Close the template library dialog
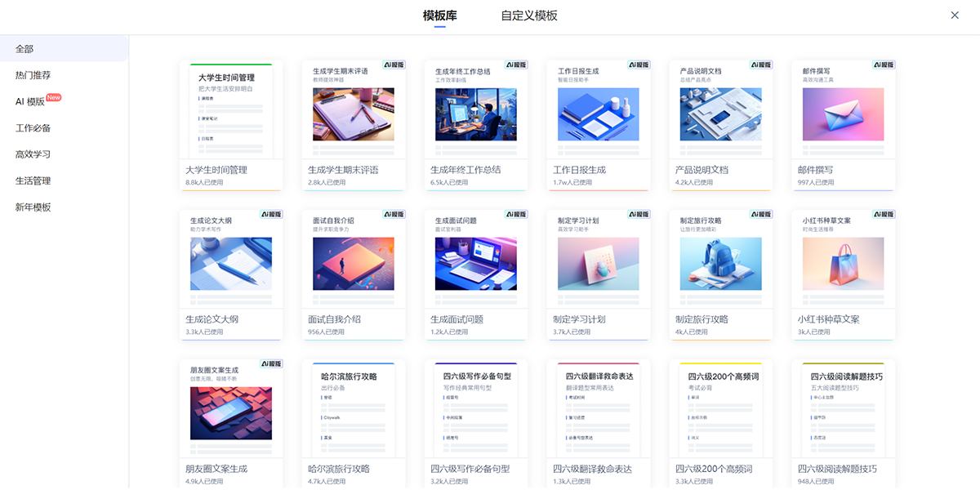 point(955,16)
